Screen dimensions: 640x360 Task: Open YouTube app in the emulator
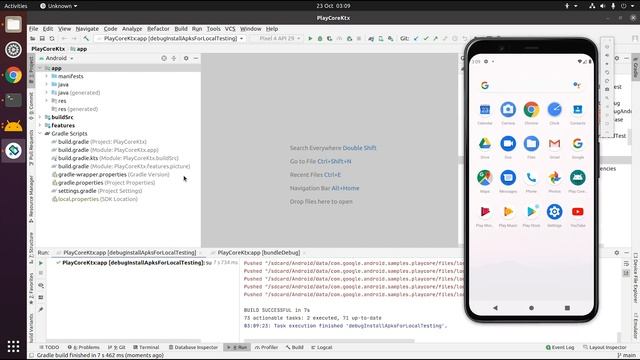pos(578,211)
